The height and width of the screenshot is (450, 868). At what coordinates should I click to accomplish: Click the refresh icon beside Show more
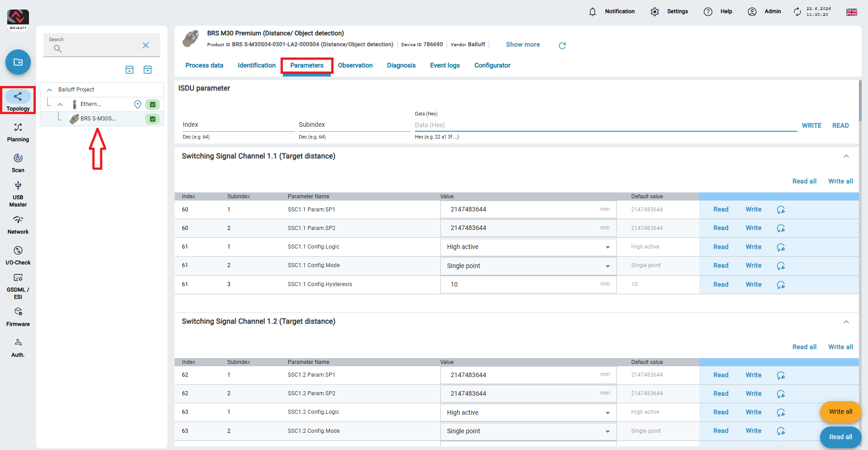coord(562,45)
